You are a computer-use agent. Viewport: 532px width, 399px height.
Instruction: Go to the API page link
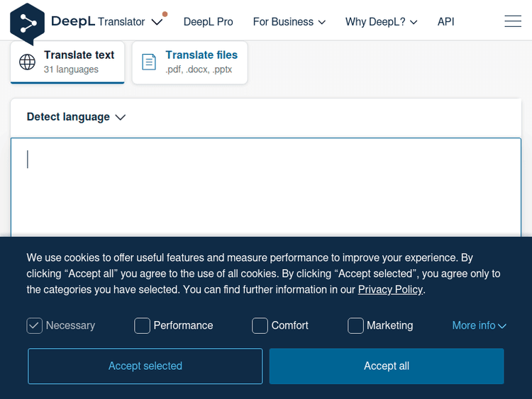pyautogui.click(x=445, y=22)
